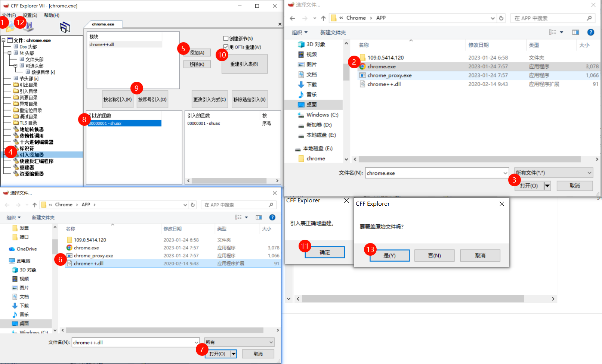Click up arrow in dialog with filename chrome.exe
The height and width of the screenshot is (364, 602).
(323, 18)
